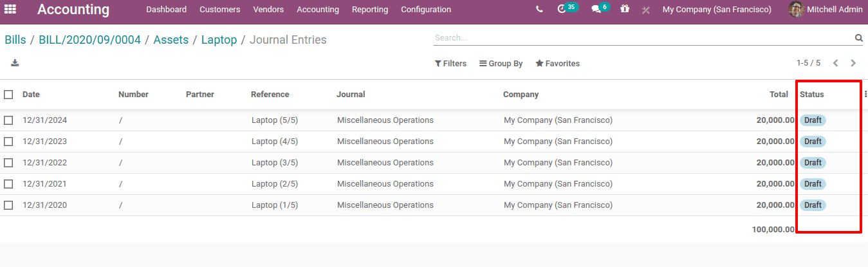Viewport: 868px width, 267px height.
Task: Click the 1-5 / 5 pager counter
Action: point(808,63)
